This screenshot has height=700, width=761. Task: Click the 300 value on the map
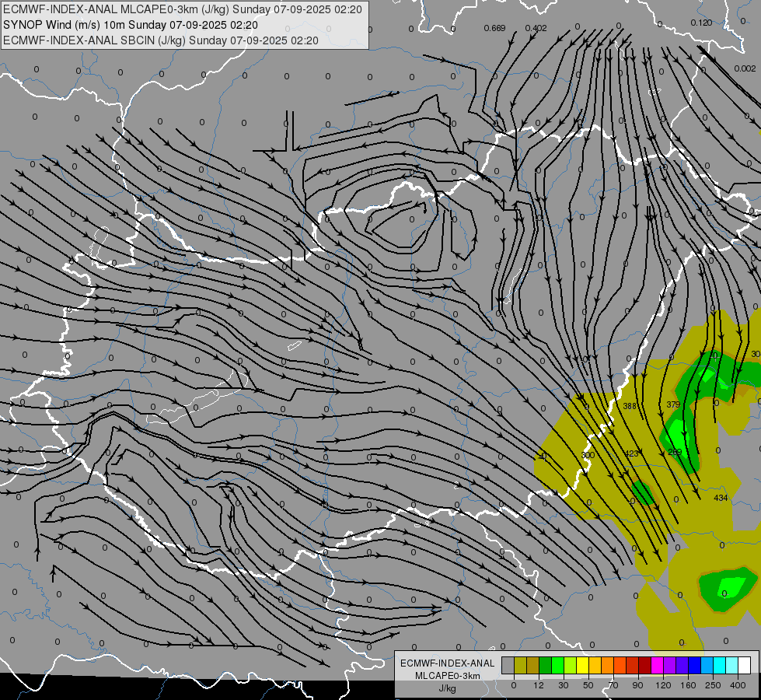tap(588, 455)
